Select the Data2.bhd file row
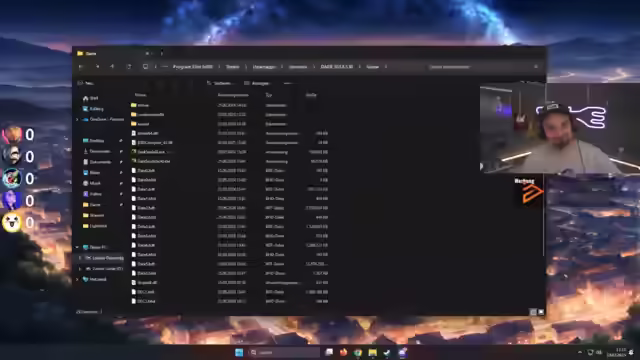The height and width of the screenshot is (360, 640). pyautogui.click(x=229, y=217)
